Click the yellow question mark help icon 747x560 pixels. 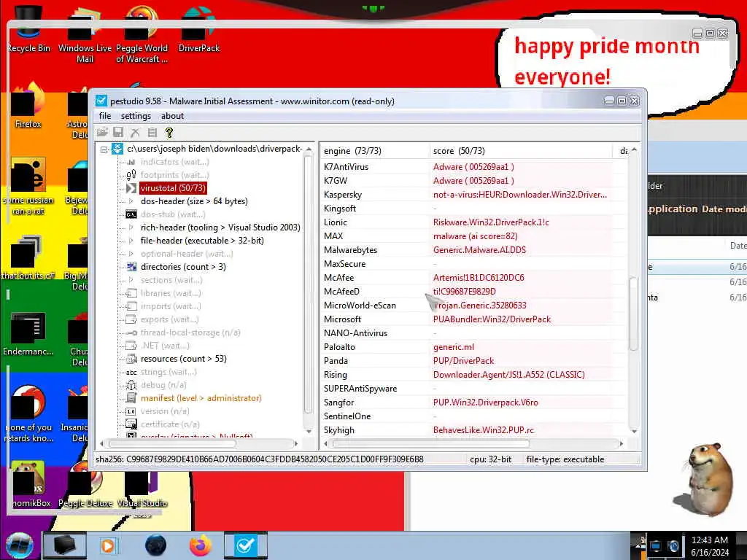169,133
